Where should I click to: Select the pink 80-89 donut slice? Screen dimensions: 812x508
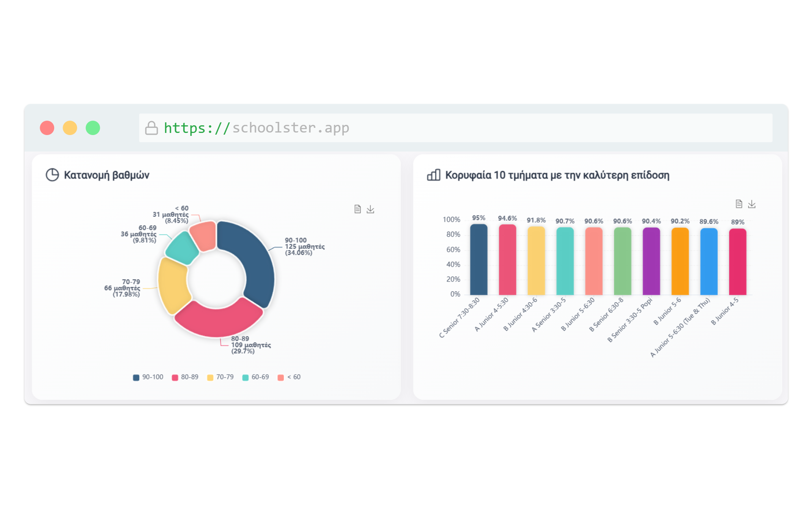click(x=219, y=320)
